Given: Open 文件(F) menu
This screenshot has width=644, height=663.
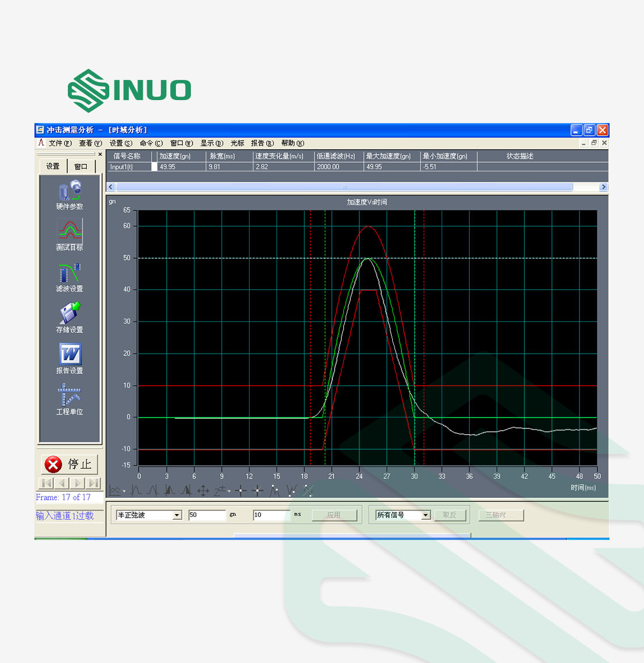Looking at the screenshot, I should (60, 143).
